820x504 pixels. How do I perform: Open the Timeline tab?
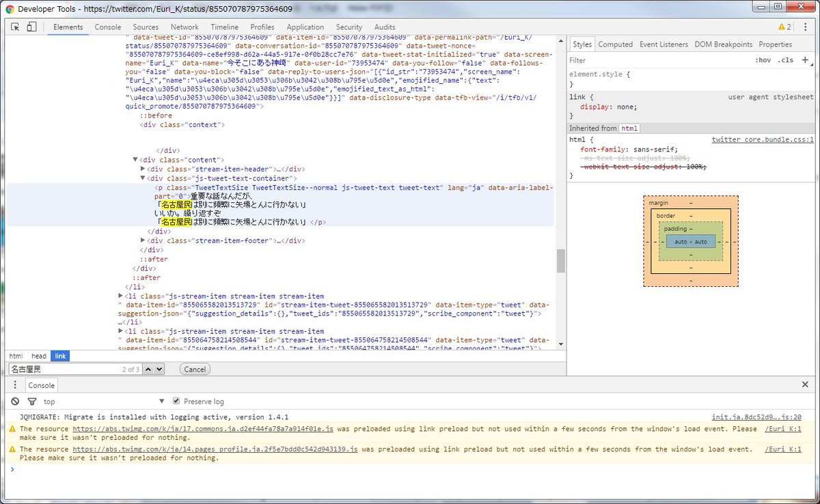point(224,27)
